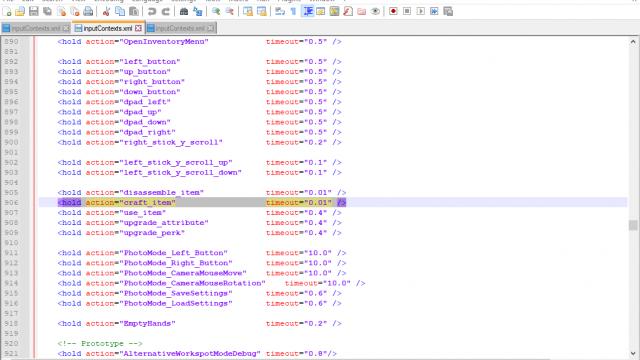
Task: Click the "down_button" action text
Action: pos(149,92)
